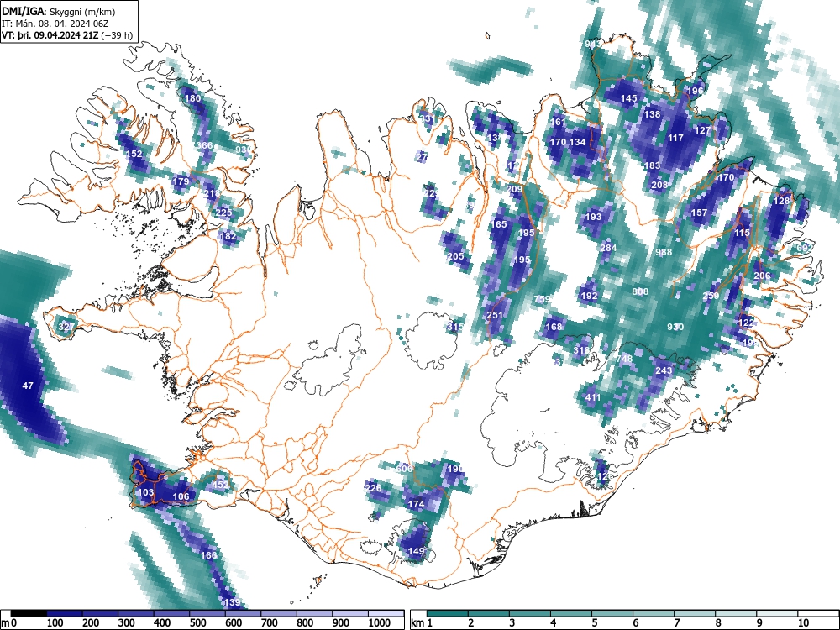Click the '366' visibility value
The height and width of the screenshot is (630, 840).
pos(205,145)
